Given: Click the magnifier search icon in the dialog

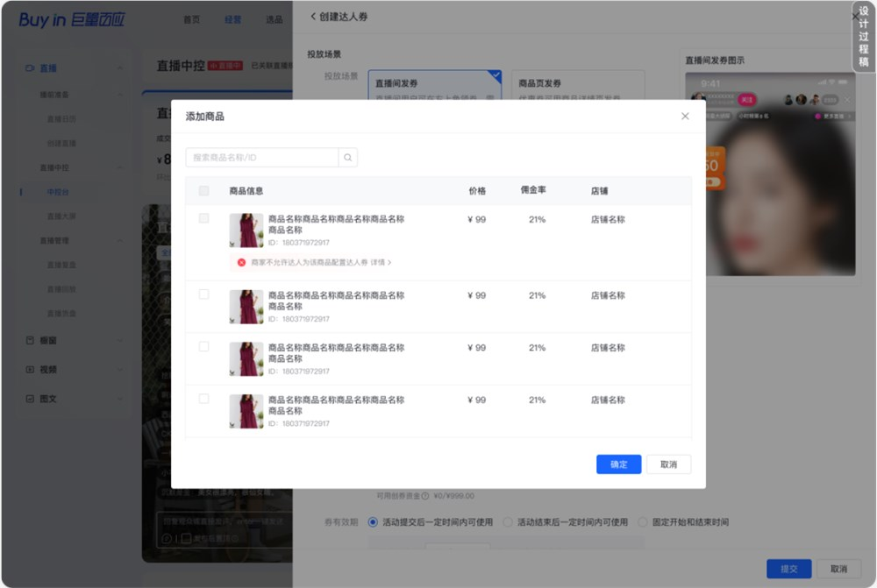Looking at the screenshot, I should 347,157.
